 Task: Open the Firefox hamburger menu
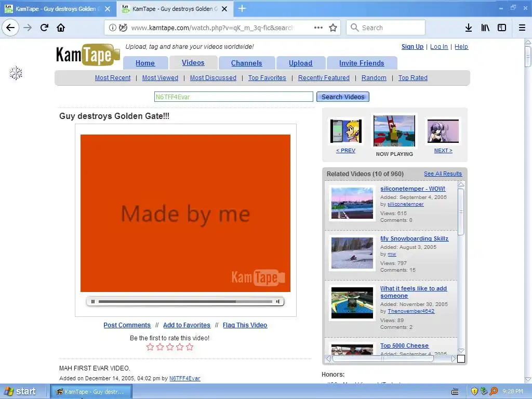(522, 28)
